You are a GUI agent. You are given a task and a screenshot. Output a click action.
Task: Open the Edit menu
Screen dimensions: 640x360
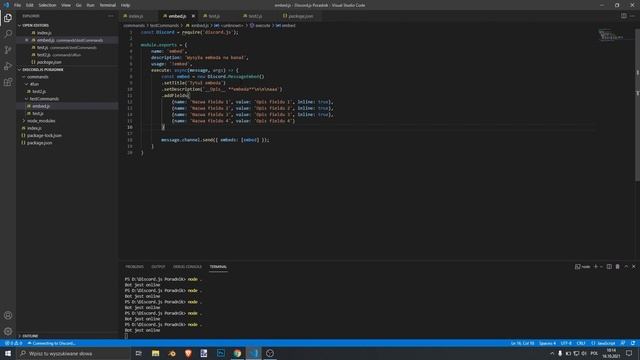click(x=30, y=5)
